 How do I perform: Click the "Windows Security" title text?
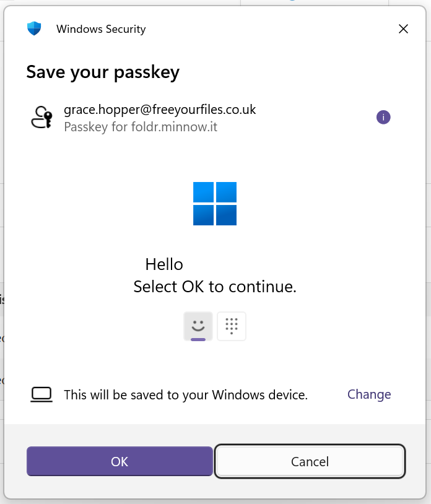[101, 28]
